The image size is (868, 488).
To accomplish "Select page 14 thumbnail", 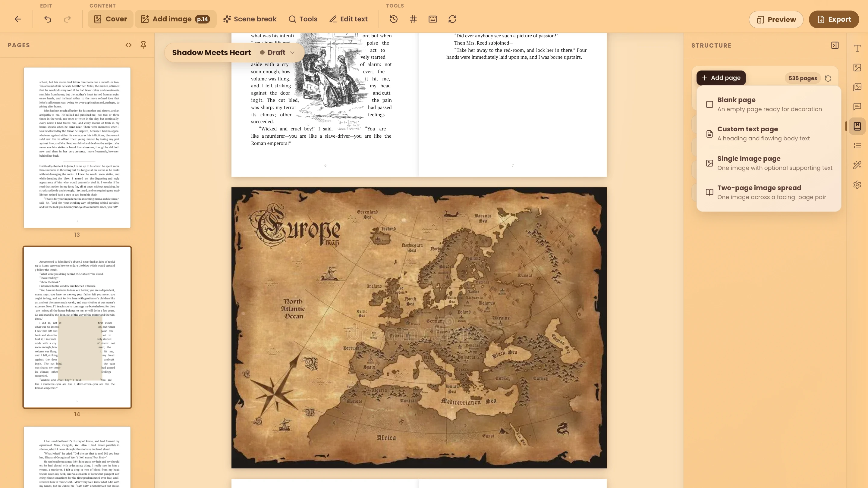I will click(77, 327).
